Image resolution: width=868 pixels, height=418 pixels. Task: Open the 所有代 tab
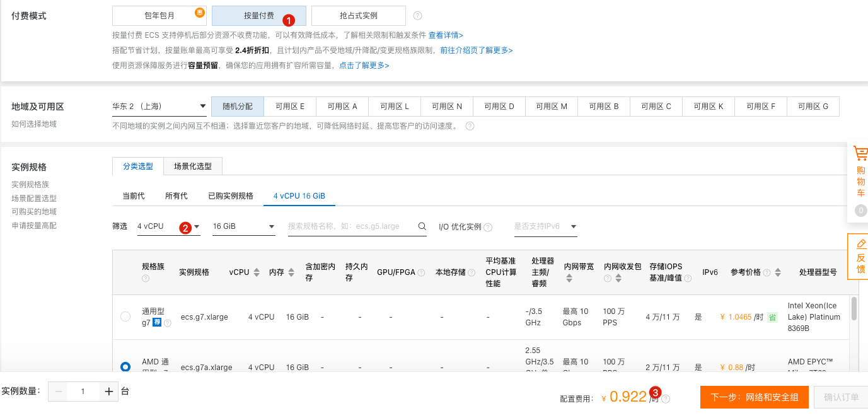click(x=176, y=196)
